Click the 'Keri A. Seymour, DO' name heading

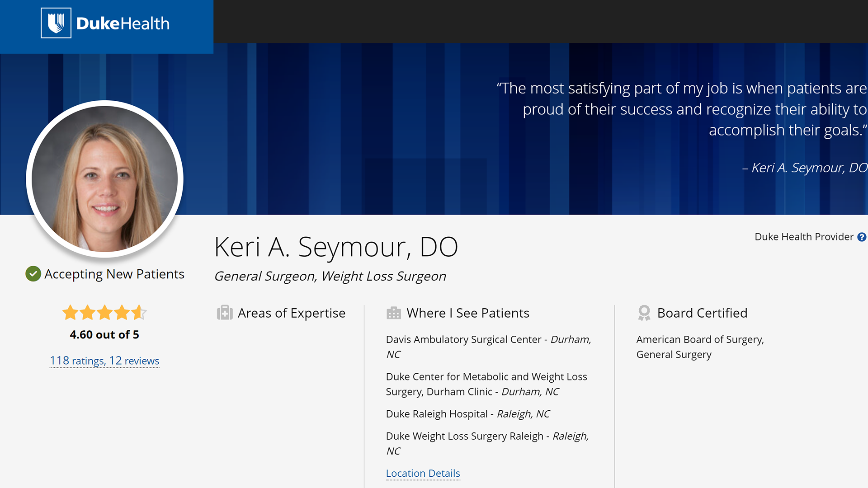[x=336, y=247]
